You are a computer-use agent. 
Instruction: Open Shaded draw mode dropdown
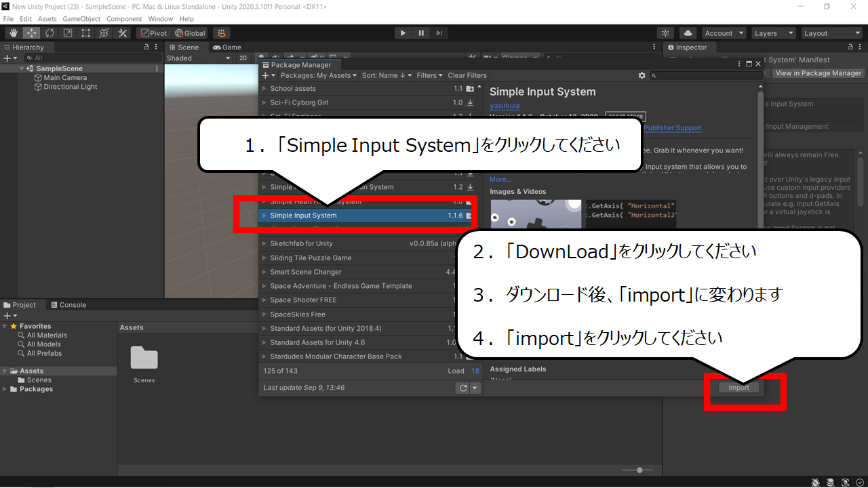[x=199, y=58]
